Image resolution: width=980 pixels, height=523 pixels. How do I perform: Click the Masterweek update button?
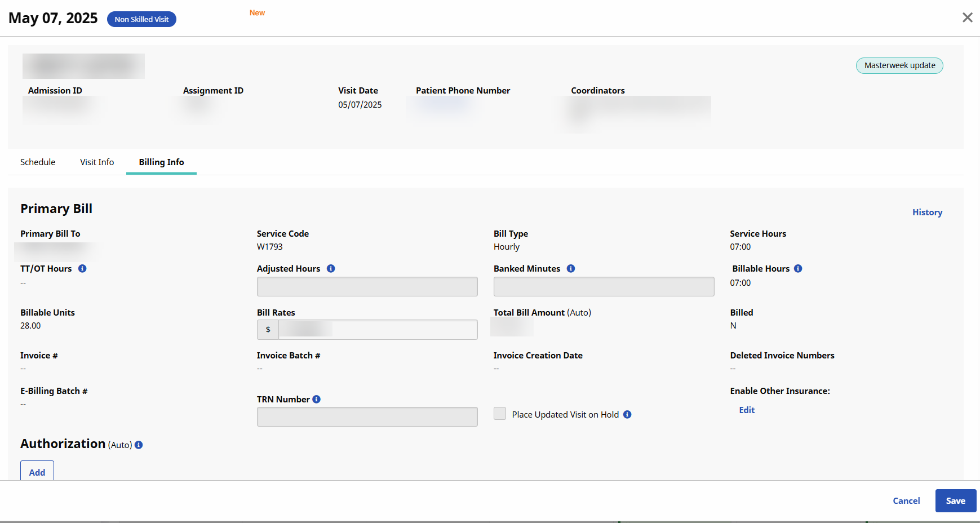coord(899,65)
